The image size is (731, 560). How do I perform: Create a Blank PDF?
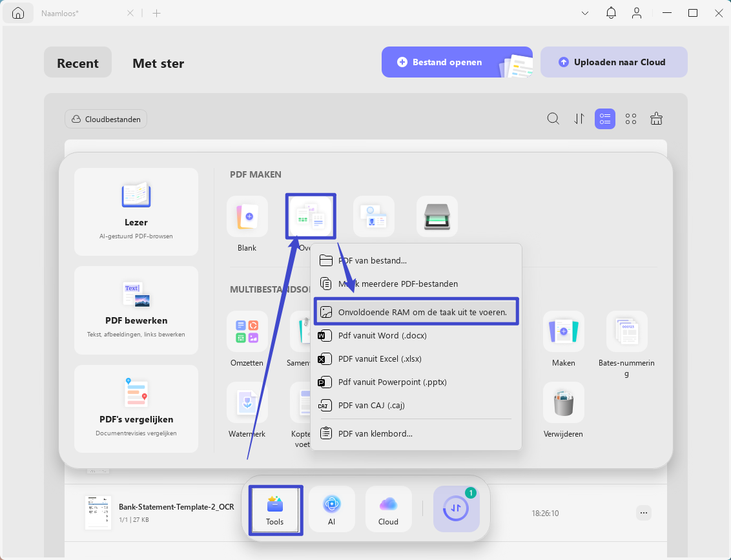[x=247, y=216]
